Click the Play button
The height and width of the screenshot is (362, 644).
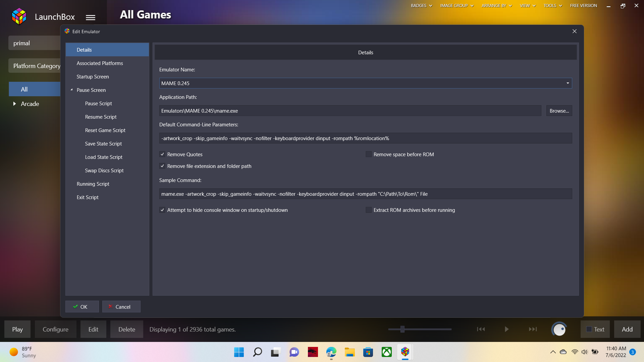pos(17,329)
